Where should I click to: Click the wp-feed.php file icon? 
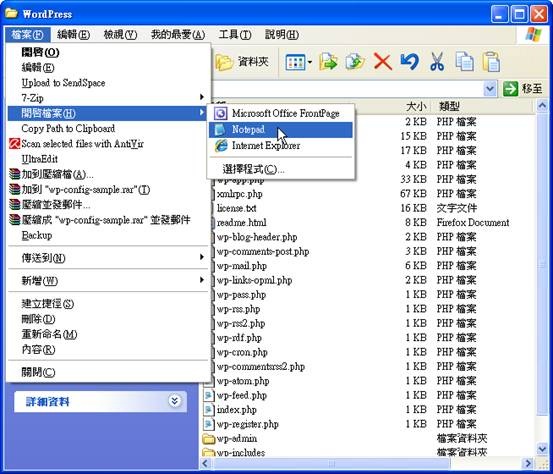tap(208, 395)
